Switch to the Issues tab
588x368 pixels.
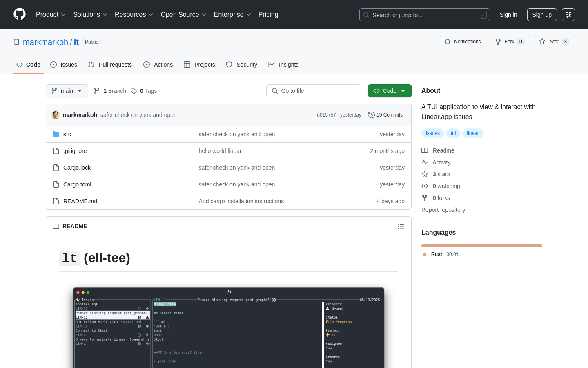point(64,65)
